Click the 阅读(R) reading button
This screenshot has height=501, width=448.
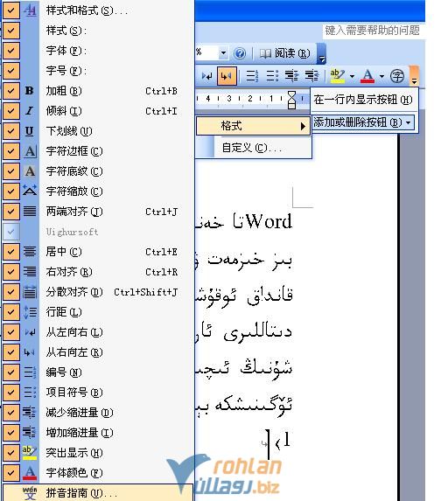coord(284,53)
